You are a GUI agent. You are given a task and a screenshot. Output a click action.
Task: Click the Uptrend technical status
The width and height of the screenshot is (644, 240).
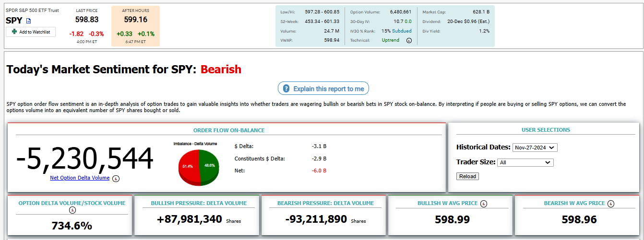391,40
